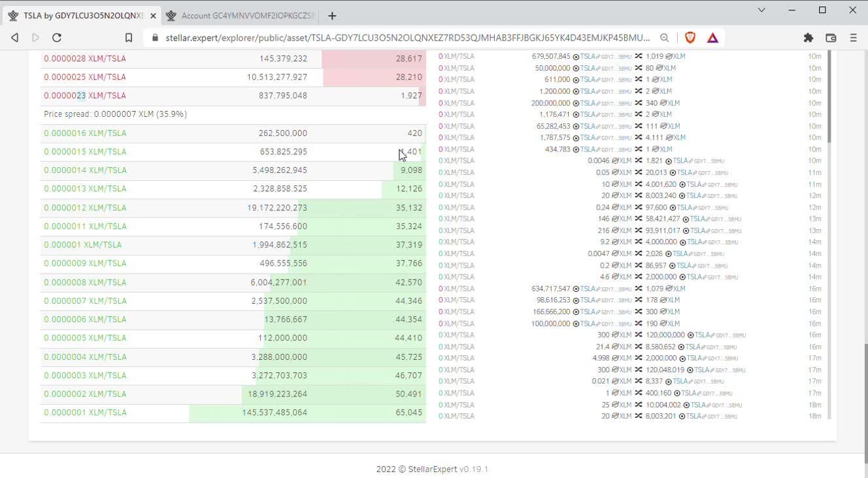This screenshot has height=478, width=868.
Task: Open the Brave Shields lion icon
Action: (690, 38)
